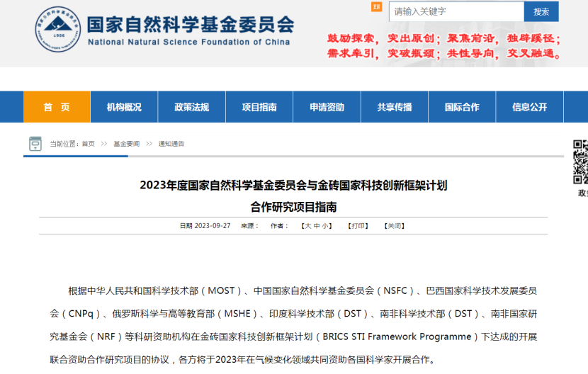The width and height of the screenshot is (588, 374).
Task: Set font size to 大 (large)
Action: [x=307, y=226]
